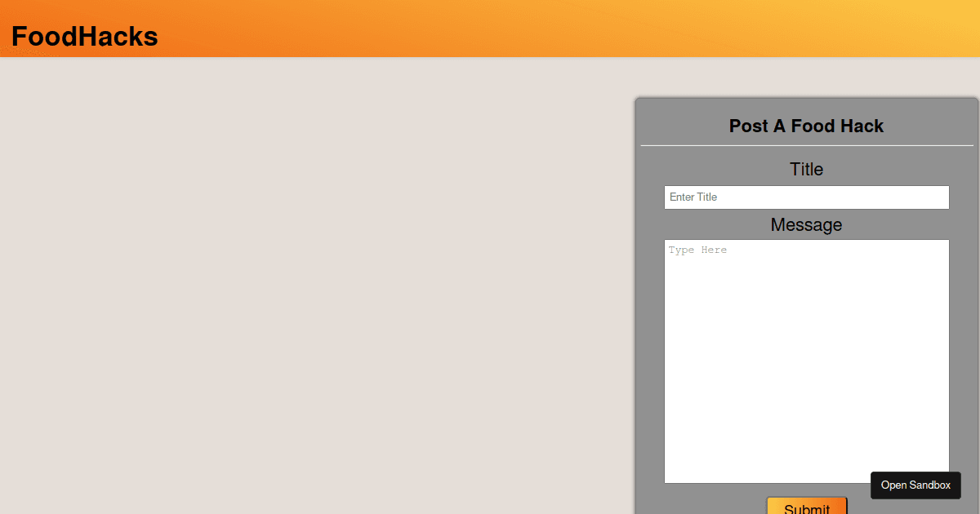The height and width of the screenshot is (514, 980).
Task: Select the Title field placeholder text
Action: (x=693, y=197)
